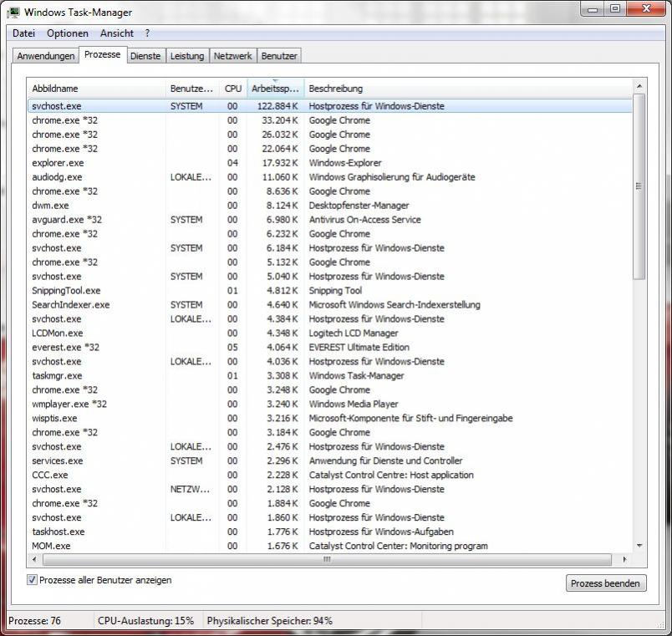Screen dimensions: 672x636
Task: Select the MOM.exe process row
Action: pos(329,546)
